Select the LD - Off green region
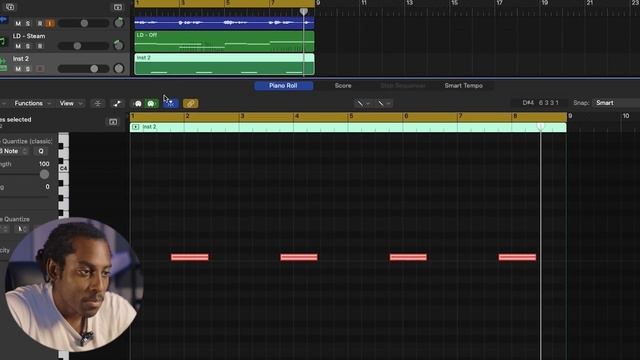The height and width of the screenshot is (360, 640). click(224, 42)
